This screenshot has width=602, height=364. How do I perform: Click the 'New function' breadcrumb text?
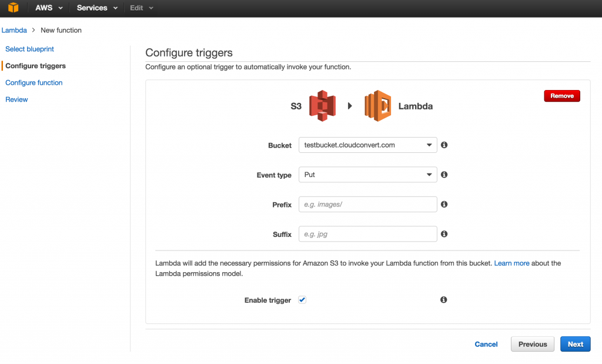point(61,30)
